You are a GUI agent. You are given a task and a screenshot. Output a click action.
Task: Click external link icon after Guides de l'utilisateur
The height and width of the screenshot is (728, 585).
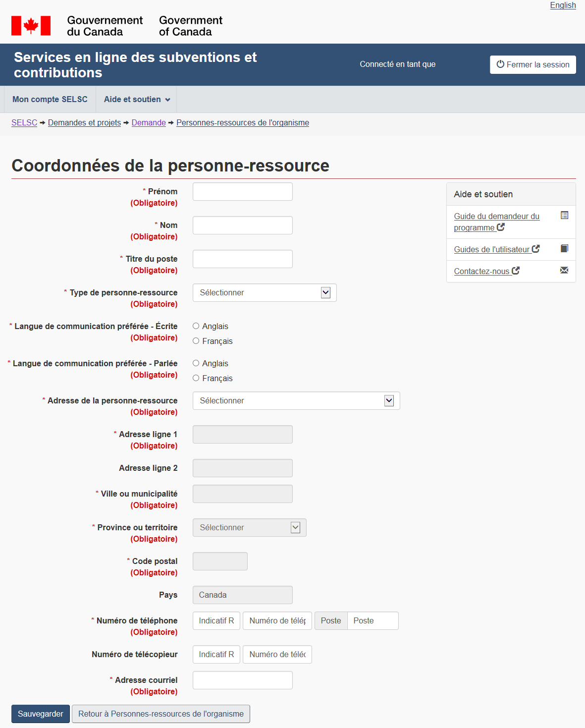click(535, 249)
